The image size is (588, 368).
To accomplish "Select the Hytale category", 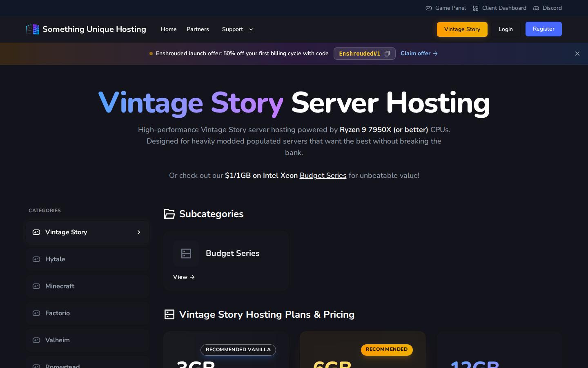I will pyautogui.click(x=88, y=259).
